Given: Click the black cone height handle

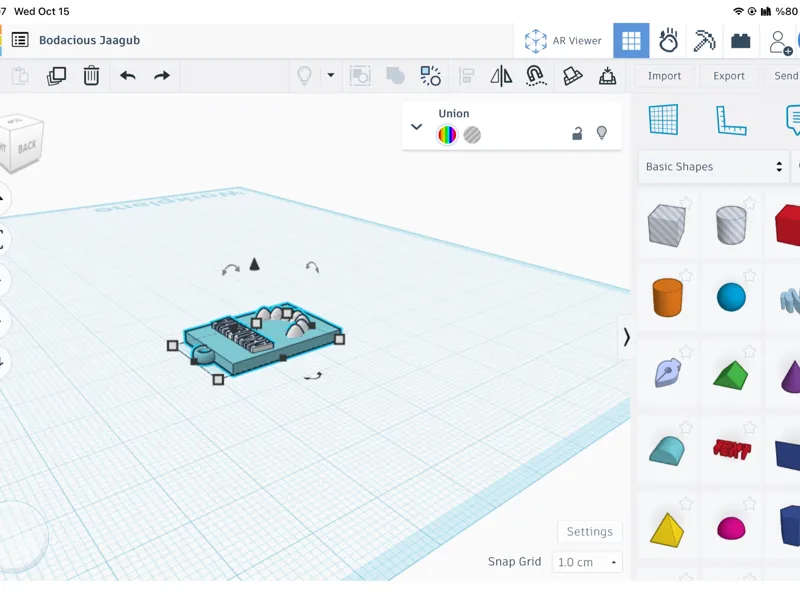Looking at the screenshot, I should (x=255, y=264).
